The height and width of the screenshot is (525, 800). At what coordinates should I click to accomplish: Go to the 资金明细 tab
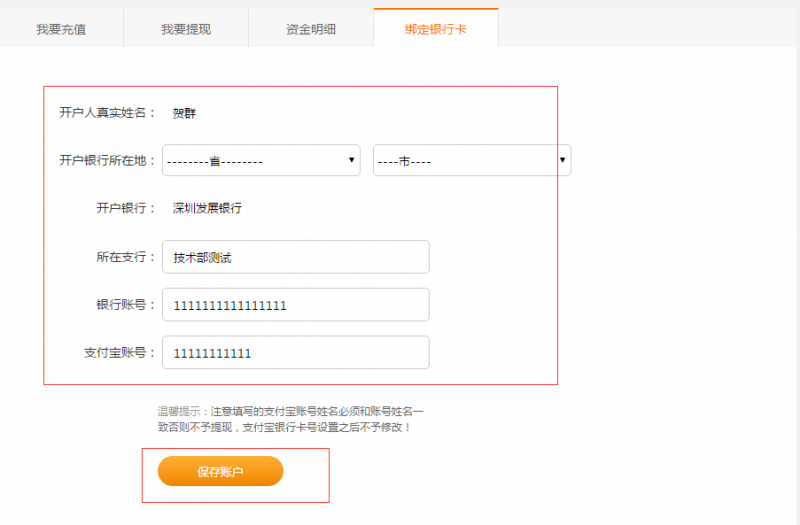(310, 29)
